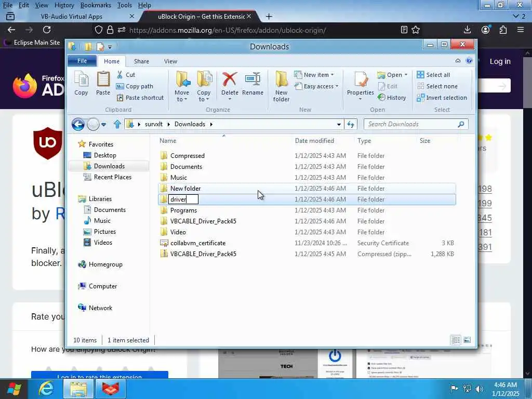Screen dimensions: 532x399
Task: Click Select none in the ribbon
Action: (437, 86)
